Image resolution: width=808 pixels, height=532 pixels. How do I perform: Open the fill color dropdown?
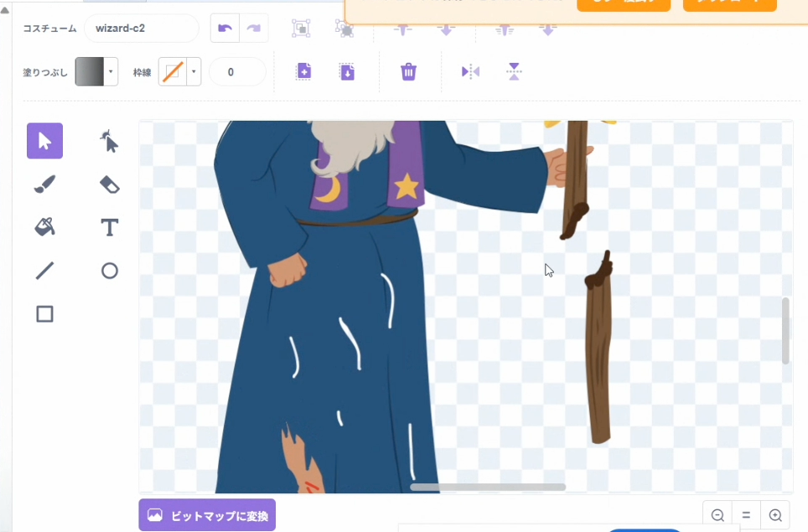coord(111,72)
